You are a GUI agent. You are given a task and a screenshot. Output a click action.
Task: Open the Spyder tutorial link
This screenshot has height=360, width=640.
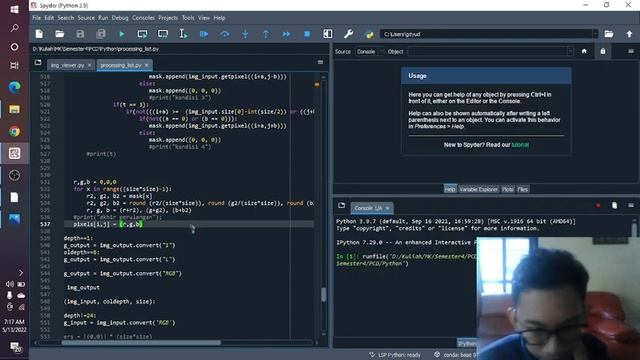point(520,145)
